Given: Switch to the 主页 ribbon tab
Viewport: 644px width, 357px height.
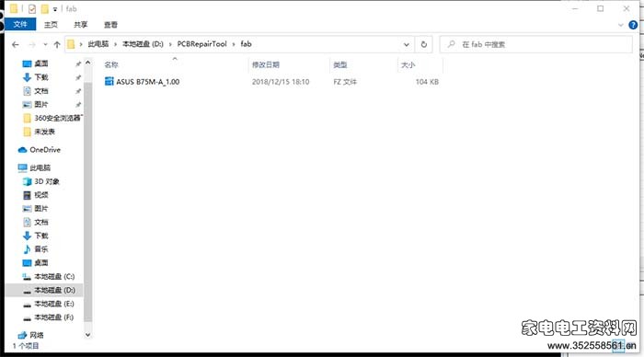Looking at the screenshot, I should (x=51, y=25).
